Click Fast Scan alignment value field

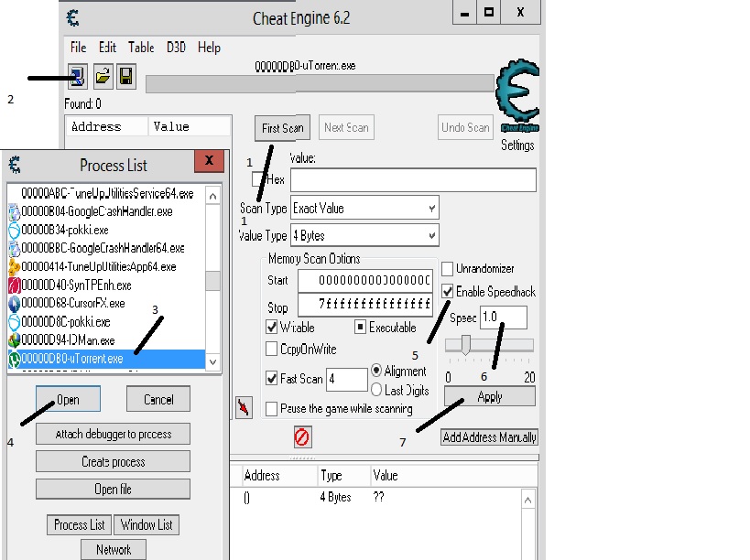[x=346, y=380]
